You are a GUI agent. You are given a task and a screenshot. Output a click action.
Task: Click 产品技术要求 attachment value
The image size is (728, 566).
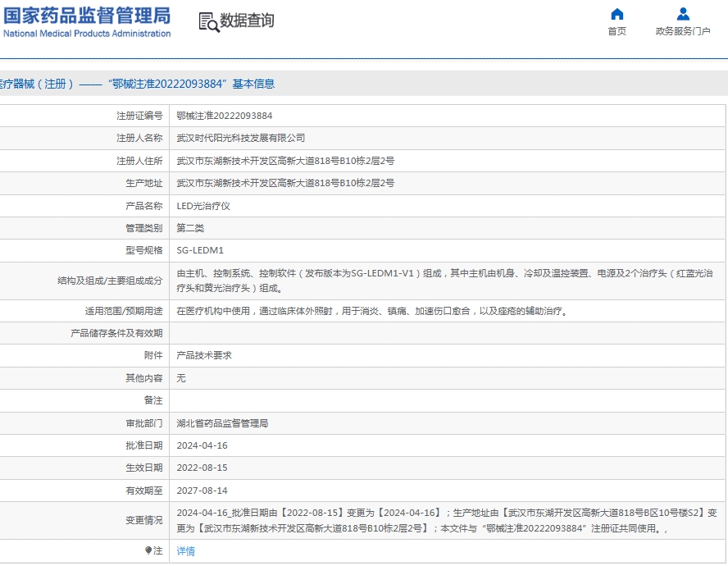tap(204, 355)
